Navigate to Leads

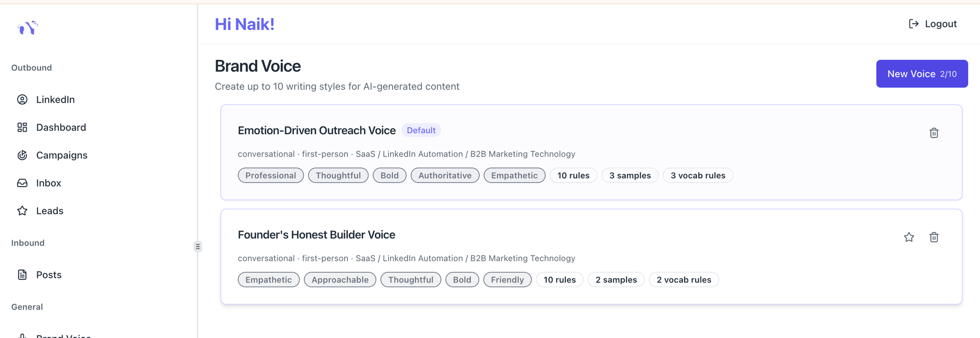pos(49,211)
